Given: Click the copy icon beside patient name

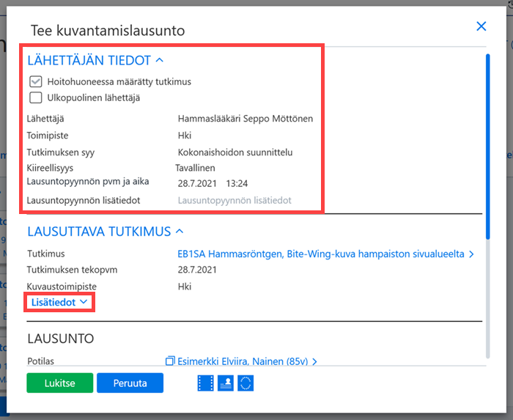Looking at the screenshot, I should pyautogui.click(x=170, y=361).
